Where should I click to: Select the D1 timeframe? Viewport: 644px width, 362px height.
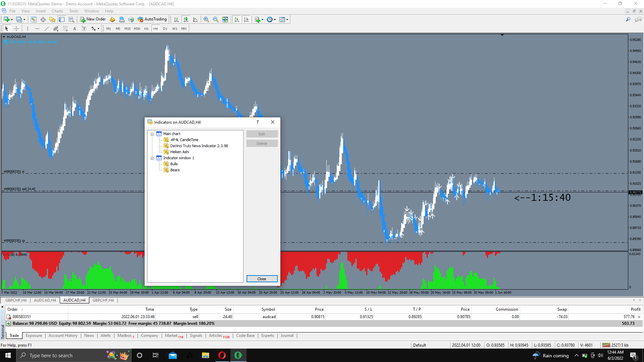(x=165, y=29)
